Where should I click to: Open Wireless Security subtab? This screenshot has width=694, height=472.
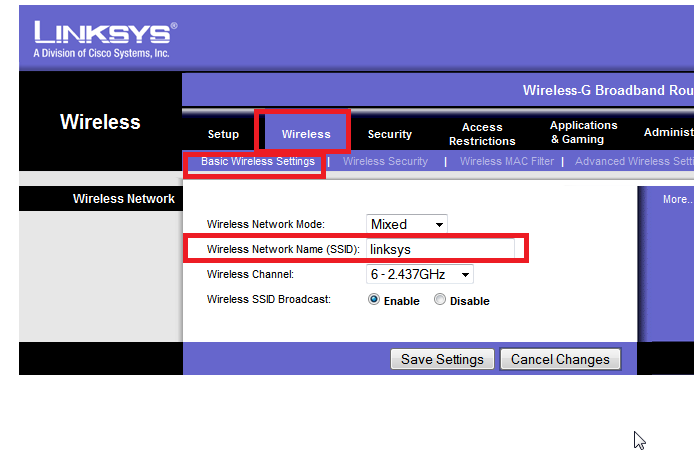click(385, 161)
